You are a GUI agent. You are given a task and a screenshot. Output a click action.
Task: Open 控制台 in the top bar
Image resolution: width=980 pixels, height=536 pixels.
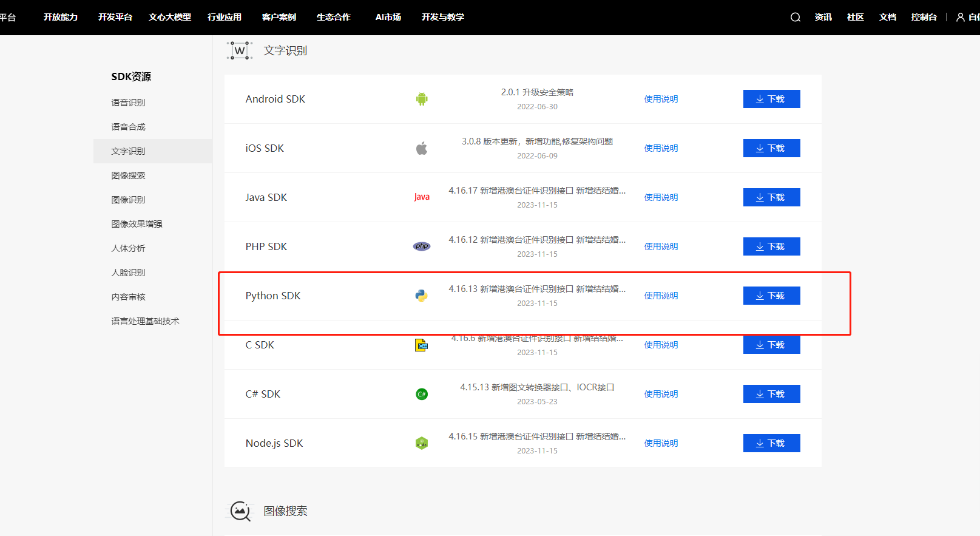coord(924,17)
